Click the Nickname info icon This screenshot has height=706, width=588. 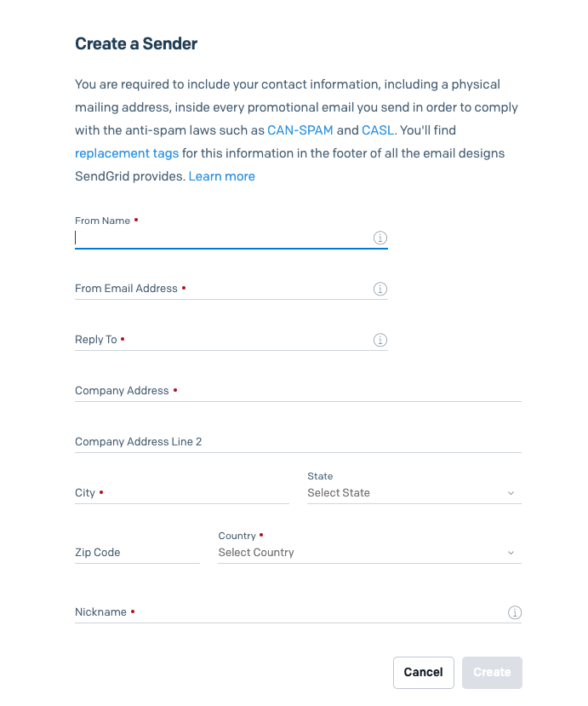515,612
